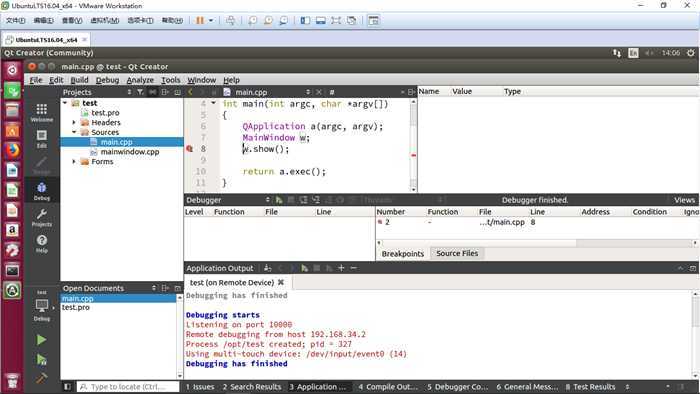
Task: Close main.cpp document via the X in editor toolbar
Action: (x=319, y=92)
